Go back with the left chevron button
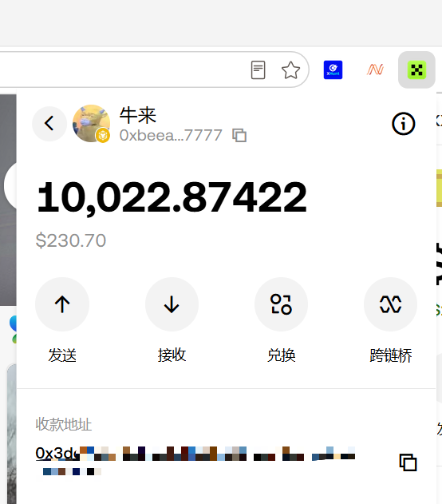 pyautogui.click(x=49, y=124)
